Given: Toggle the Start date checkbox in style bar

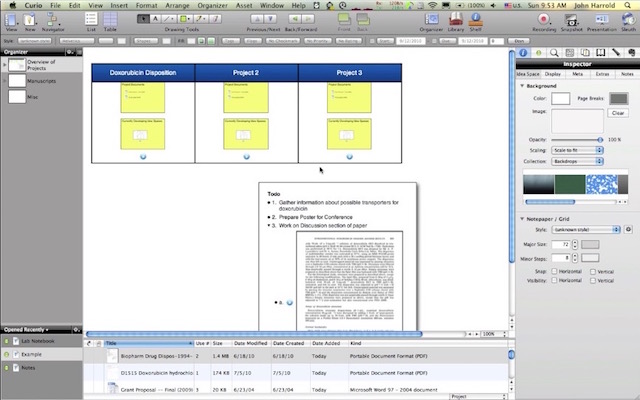Looking at the screenshot, I should click(x=372, y=41).
